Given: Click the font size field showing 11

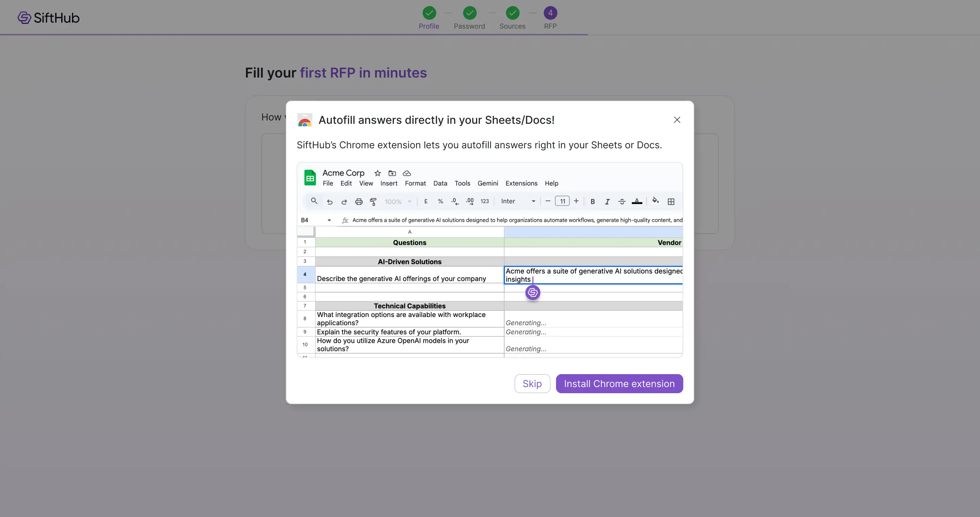Looking at the screenshot, I should (x=562, y=201).
